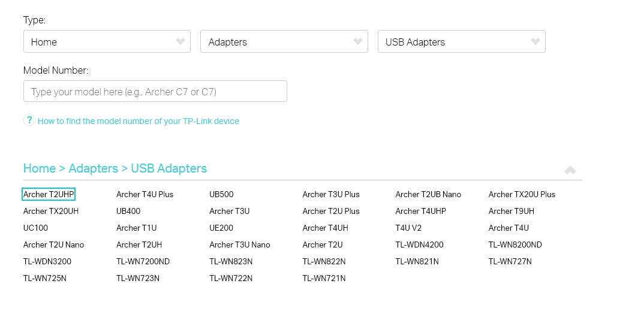Choose the Archer T3U adapter
Viewport: 644px width, 335px height.
pyautogui.click(x=230, y=211)
